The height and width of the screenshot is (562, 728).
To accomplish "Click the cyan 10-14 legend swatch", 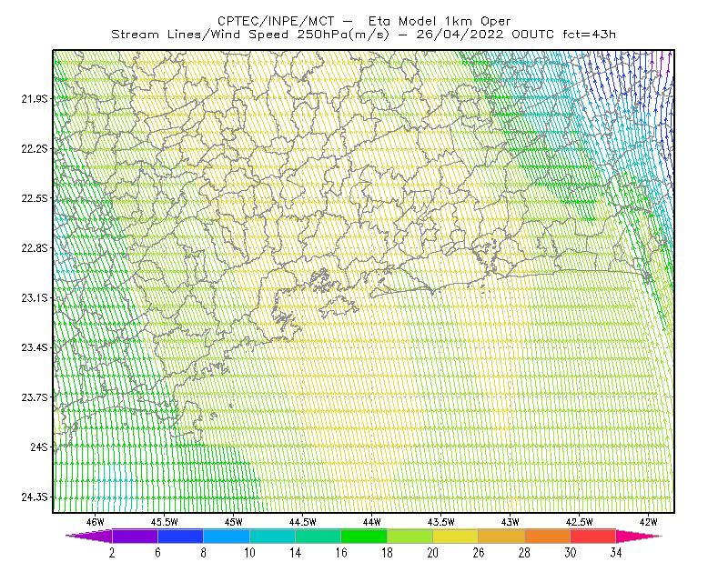I will 272,536.
